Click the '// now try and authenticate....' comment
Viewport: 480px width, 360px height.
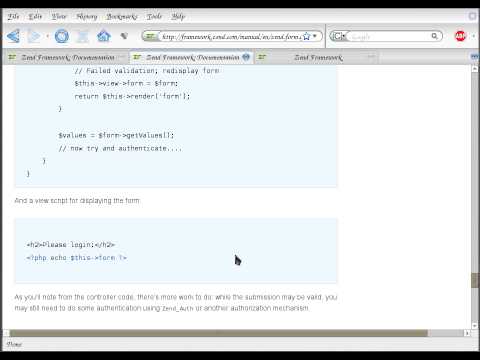coord(120,148)
